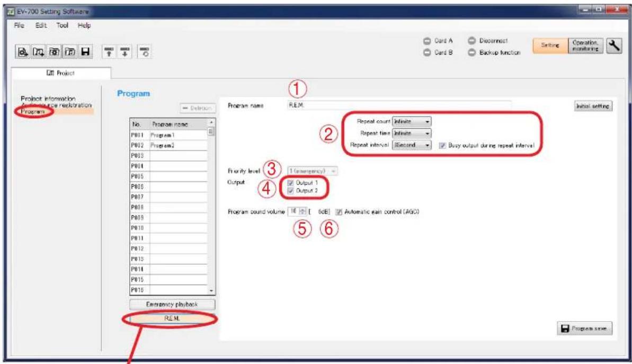Toggle the Output 1 checkbox
The width and height of the screenshot is (632, 364).
291,183
